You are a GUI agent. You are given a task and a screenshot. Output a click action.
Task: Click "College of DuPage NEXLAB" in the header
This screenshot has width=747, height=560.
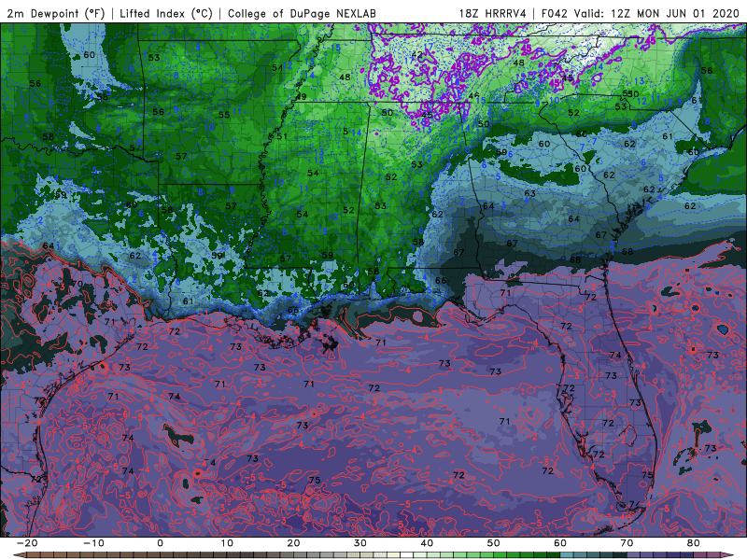(302, 13)
